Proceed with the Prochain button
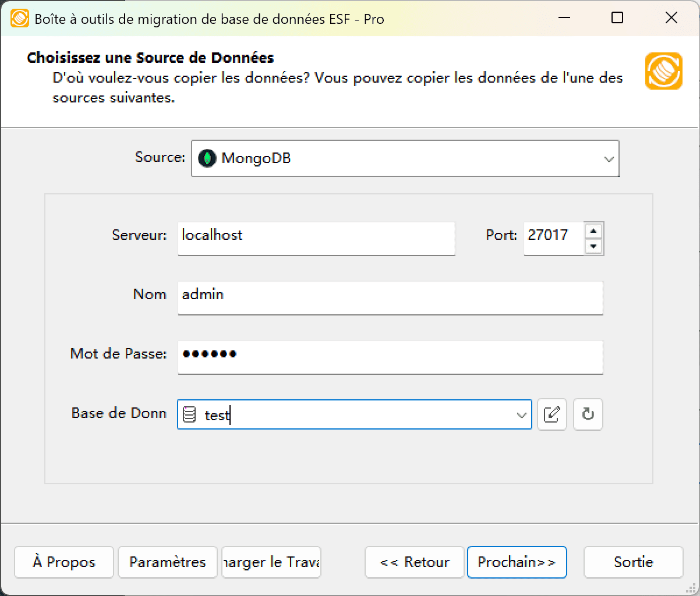This screenshot has width=700, height=596. coord(517,562)
